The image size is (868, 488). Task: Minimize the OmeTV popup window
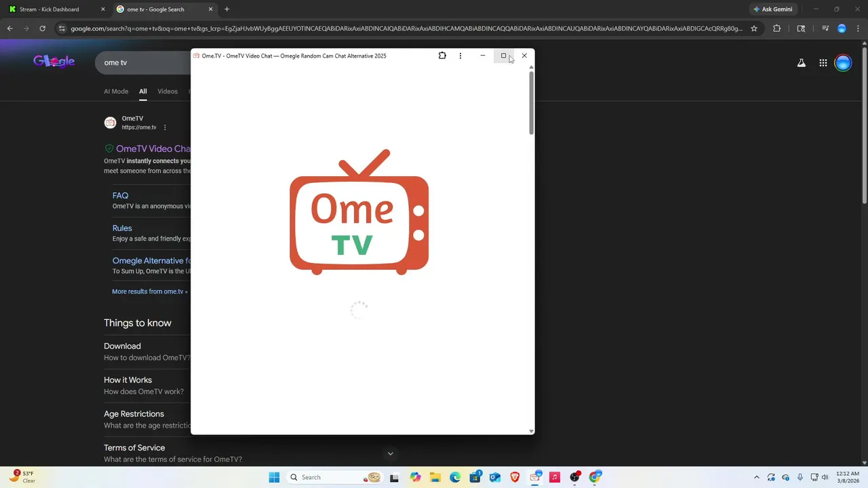point(483,56)
